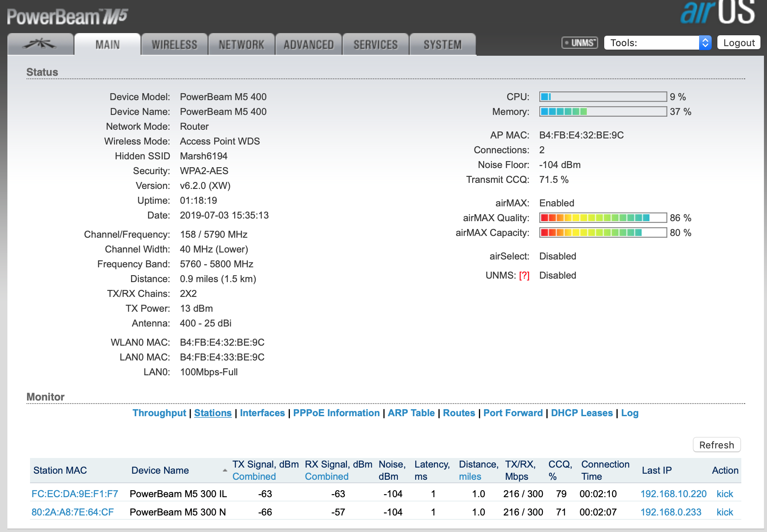Open the SYSTEM tab

coord(443,44)
